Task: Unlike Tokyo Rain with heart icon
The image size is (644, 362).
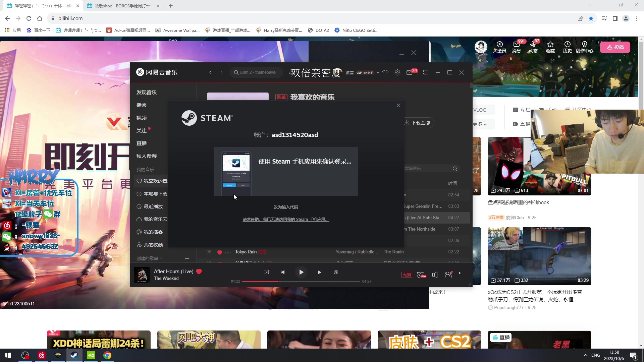Action: click(x=220, y=252)
